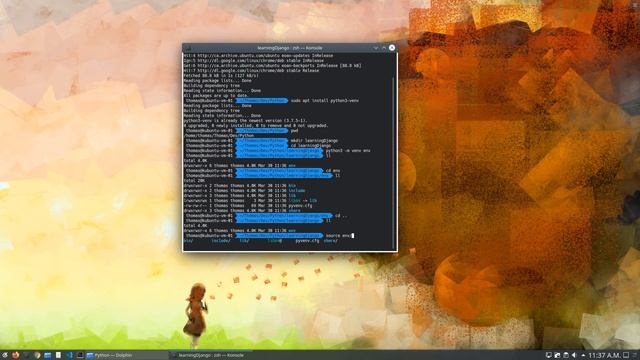Viewport: 640px width, 360px height.
Task: Click 'include/' in the completion list
Action: (221, 241)
